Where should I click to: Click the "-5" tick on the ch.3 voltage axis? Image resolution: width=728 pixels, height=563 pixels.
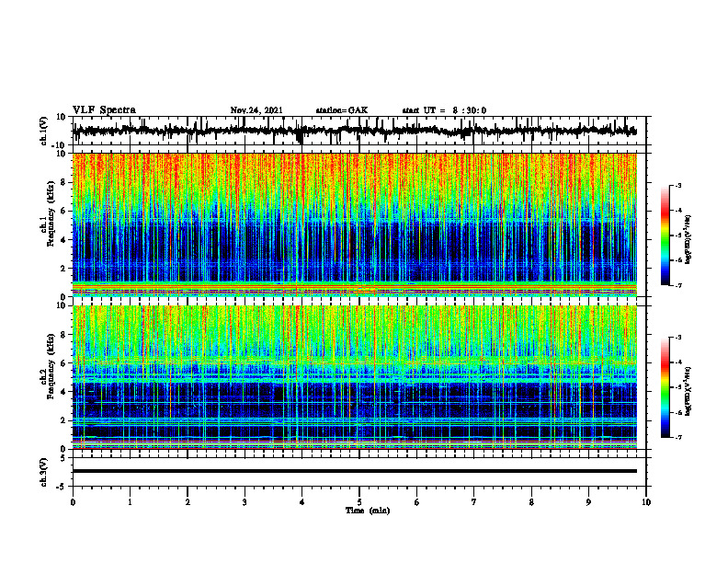(62, 486)
